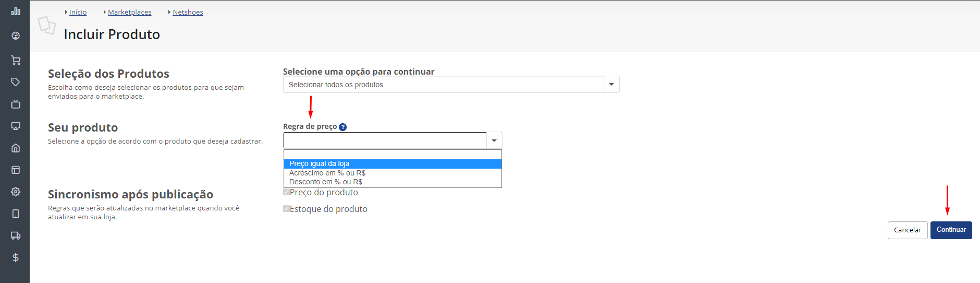This screenshot has height=283, width=980.
Task: Click the Cancelar button
Action: click(908, 230)
